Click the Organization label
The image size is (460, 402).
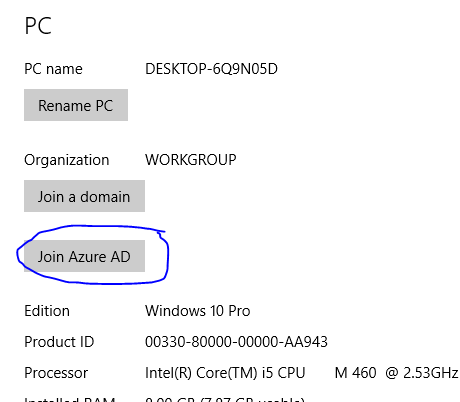67,160
